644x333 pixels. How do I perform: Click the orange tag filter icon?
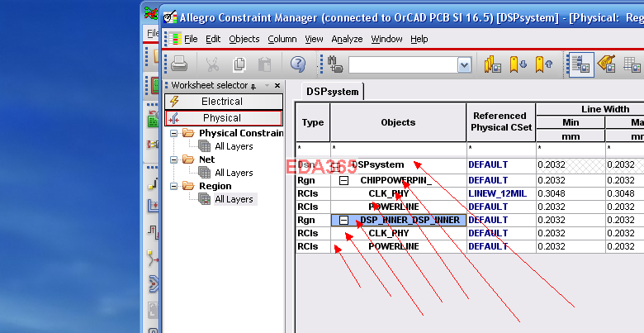click(x=606, y=64)
